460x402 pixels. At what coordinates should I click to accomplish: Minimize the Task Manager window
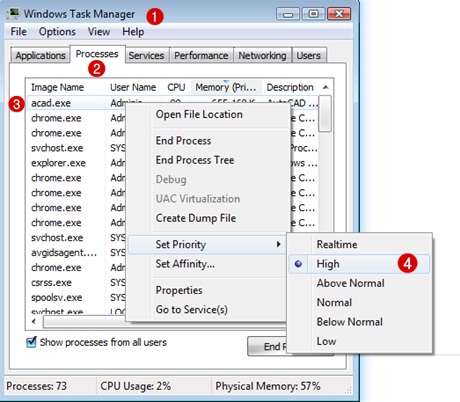pos(288,14)
